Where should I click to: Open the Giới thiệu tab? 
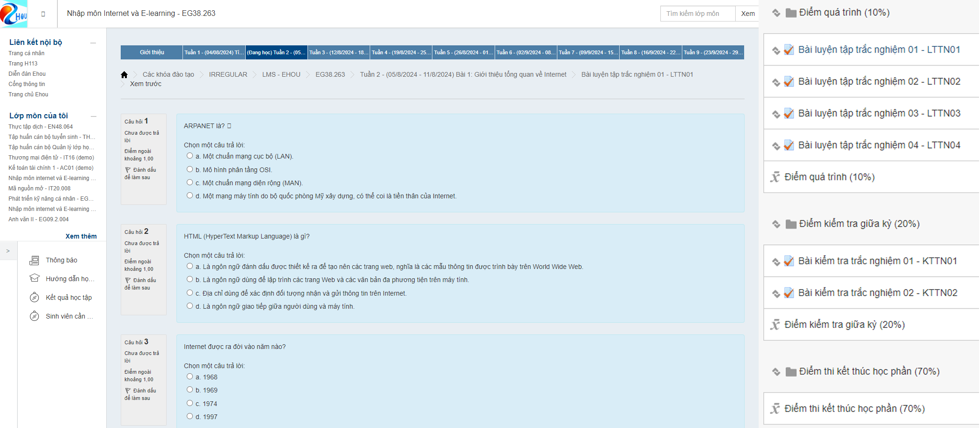click(x=152, y=52)
